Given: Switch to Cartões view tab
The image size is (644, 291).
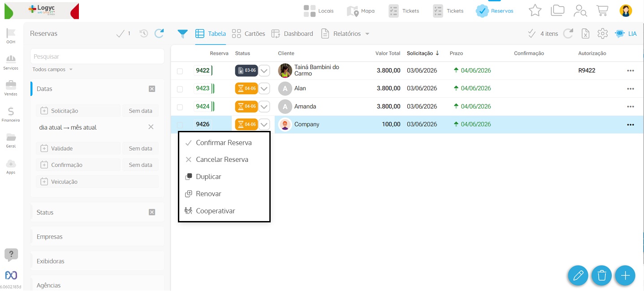Looking at the screenshot, I should click(x=249, y=34).
